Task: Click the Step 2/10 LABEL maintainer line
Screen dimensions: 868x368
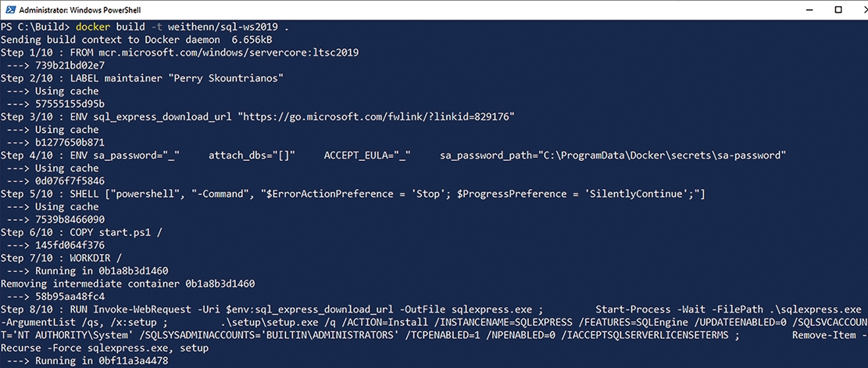Action: [142, 78]
